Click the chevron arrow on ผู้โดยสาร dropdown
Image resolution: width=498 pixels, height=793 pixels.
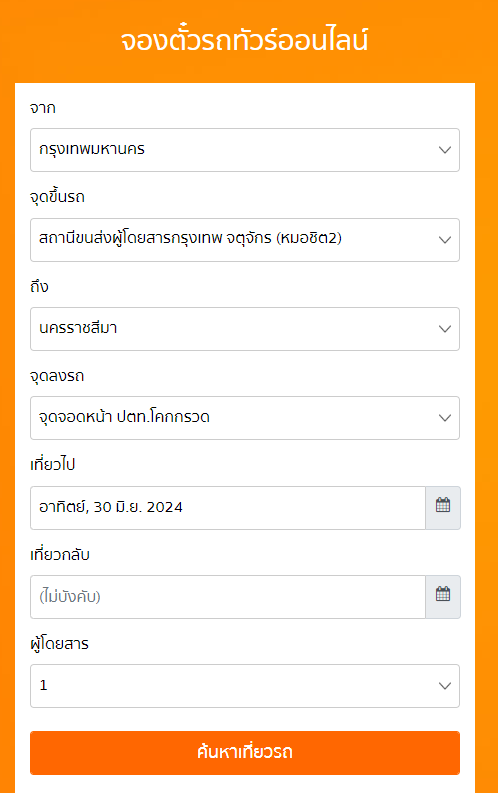tap(445, 686)
